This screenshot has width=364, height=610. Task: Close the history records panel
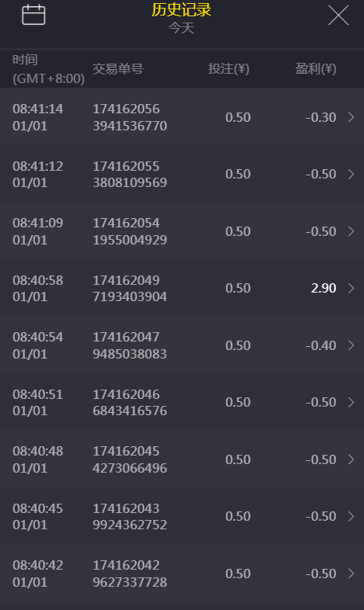pyautogui.click(x=338, y=16)
